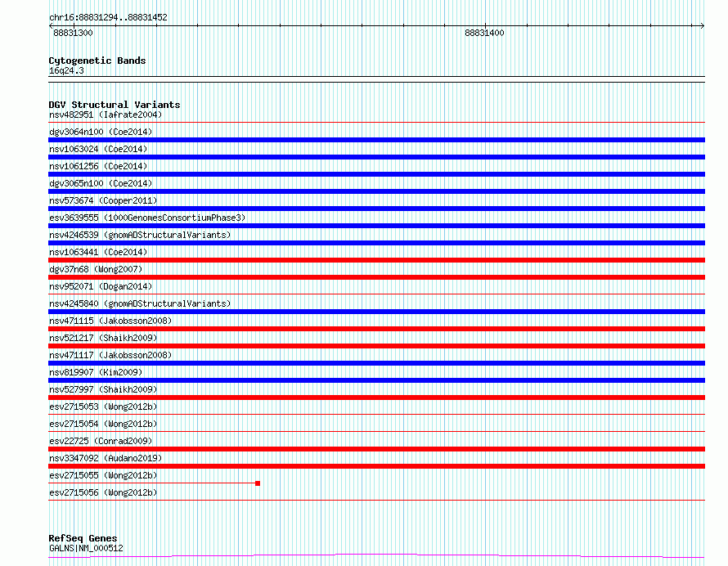
Task: Open esv2715054 (Wong2012b) label
Action: [103, 424]
